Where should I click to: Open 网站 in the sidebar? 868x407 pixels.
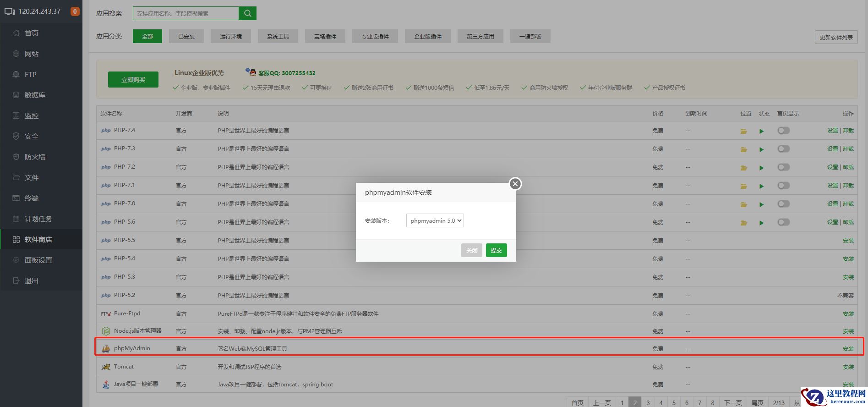[x=41, y=54]
